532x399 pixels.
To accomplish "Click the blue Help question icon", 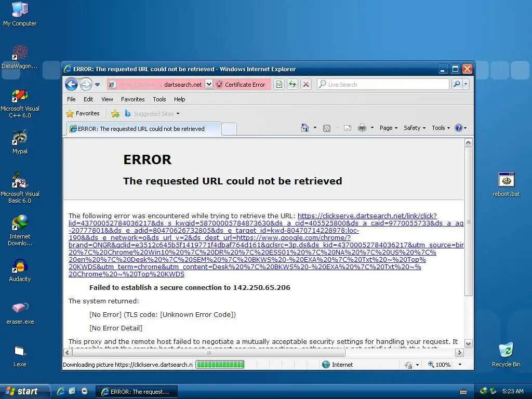I will [458, 128].
